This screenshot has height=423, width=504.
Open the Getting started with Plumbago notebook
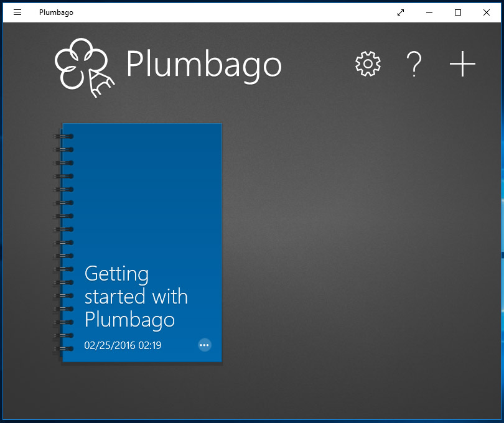pyautogui.click(x=141, y=243)
